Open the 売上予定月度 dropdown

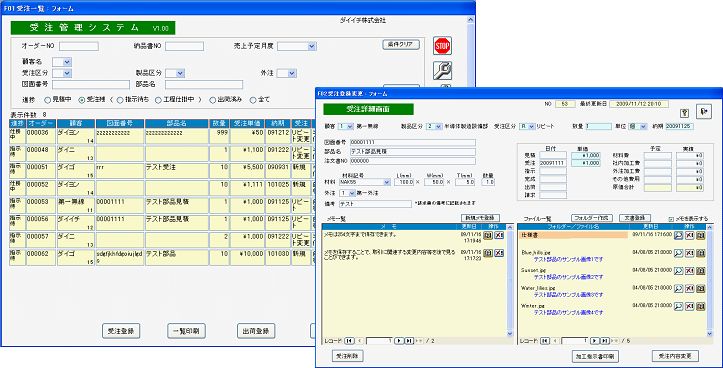(312, 46)
